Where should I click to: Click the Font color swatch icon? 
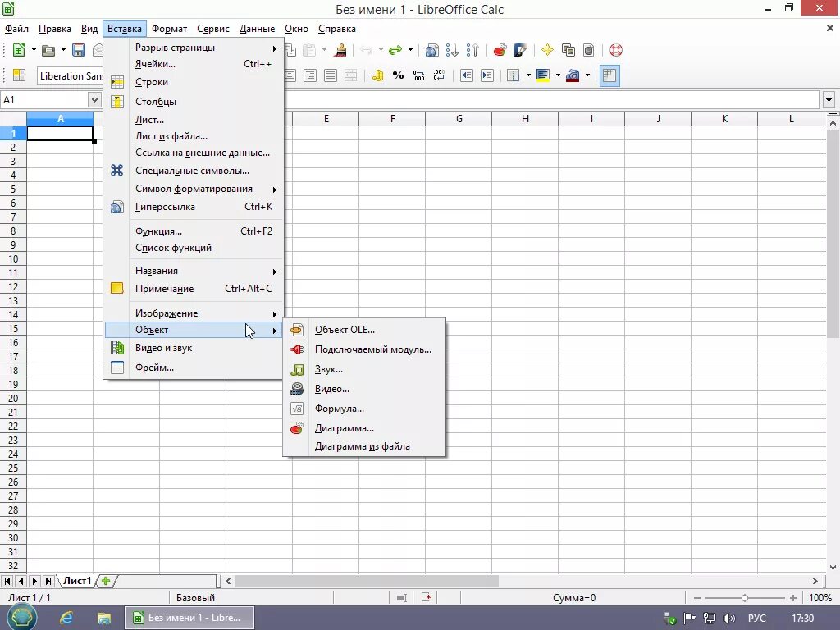(x=572, y=75)
